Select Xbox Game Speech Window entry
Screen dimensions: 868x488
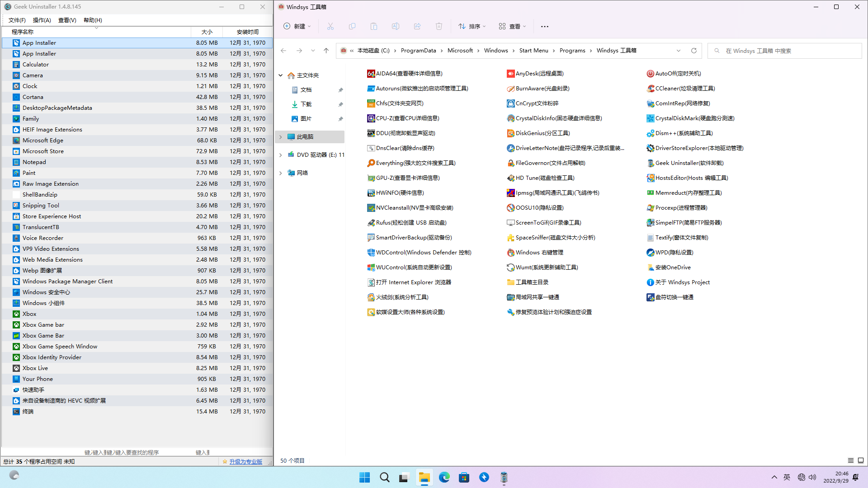pos(60,347)
